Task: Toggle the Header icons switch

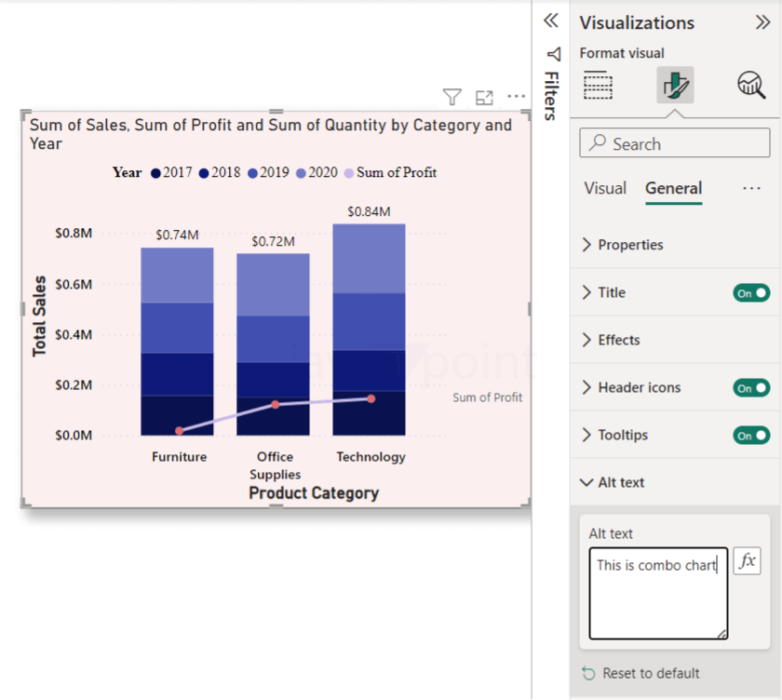Action: (751, 388)
